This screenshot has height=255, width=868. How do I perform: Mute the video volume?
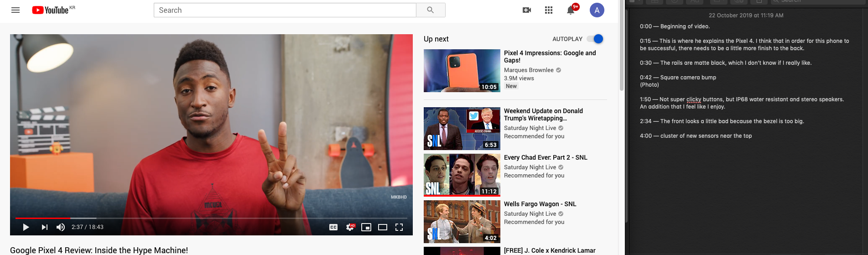[61, 227]
